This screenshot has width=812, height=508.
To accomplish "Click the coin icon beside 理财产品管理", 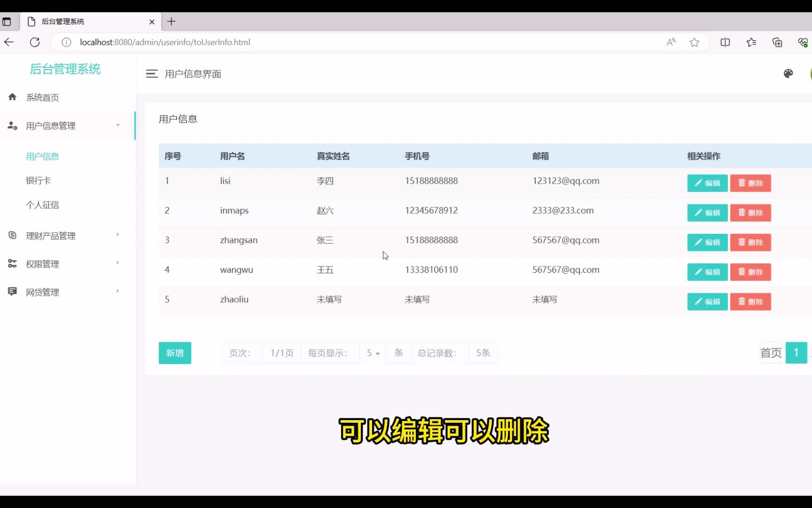I will pos(13,235).
